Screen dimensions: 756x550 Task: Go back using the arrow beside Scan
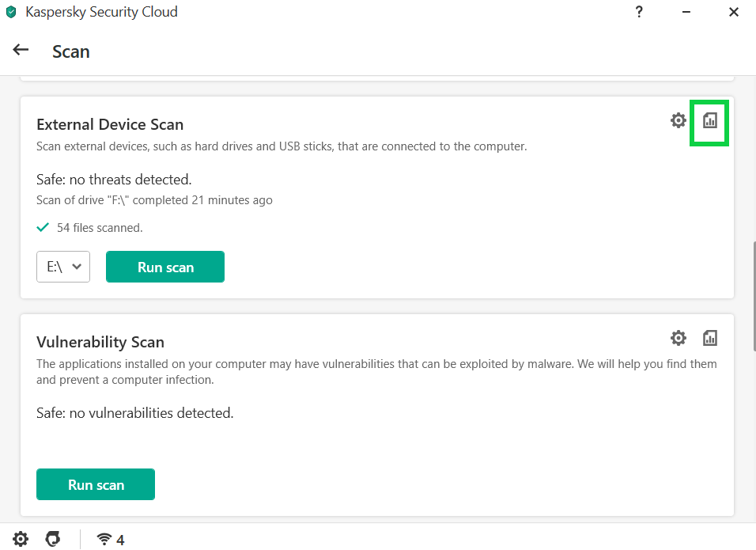[x=21, y=50]
